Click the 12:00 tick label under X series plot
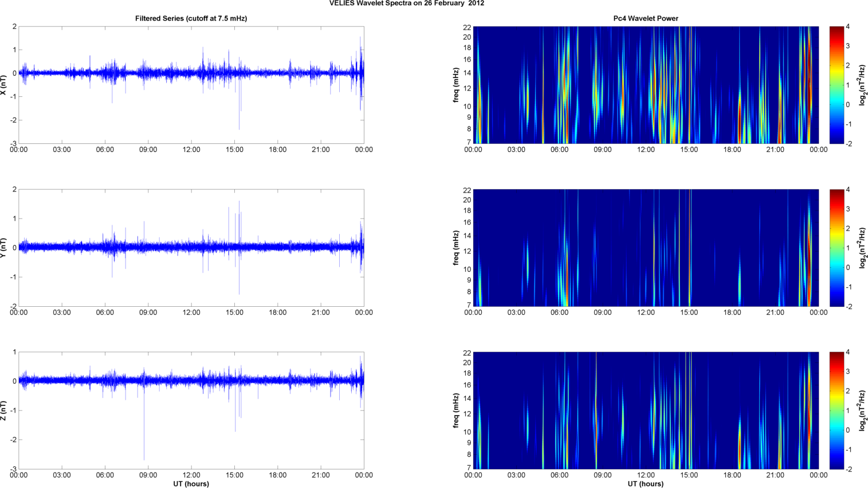This screenshot has width=868, height=488. pyautogui.click(x=191, y=150)
